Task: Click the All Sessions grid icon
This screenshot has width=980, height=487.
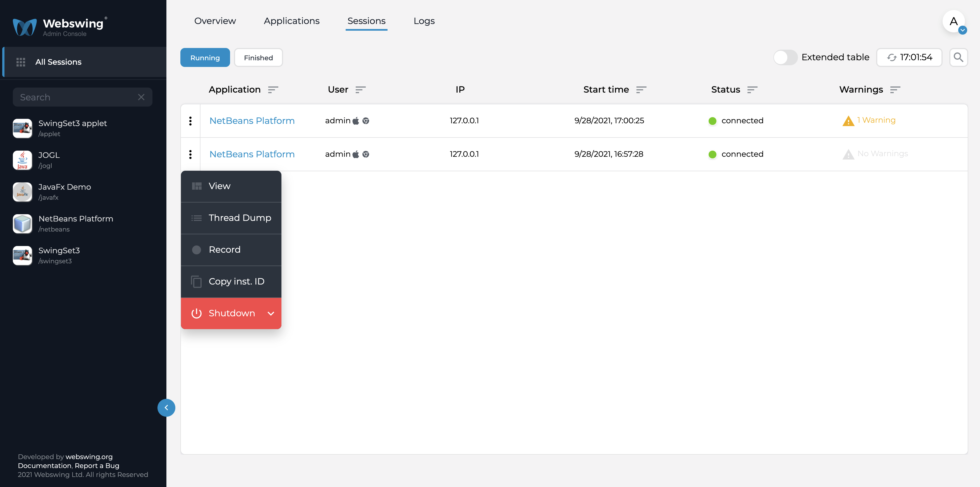Action: coord(21,62)
